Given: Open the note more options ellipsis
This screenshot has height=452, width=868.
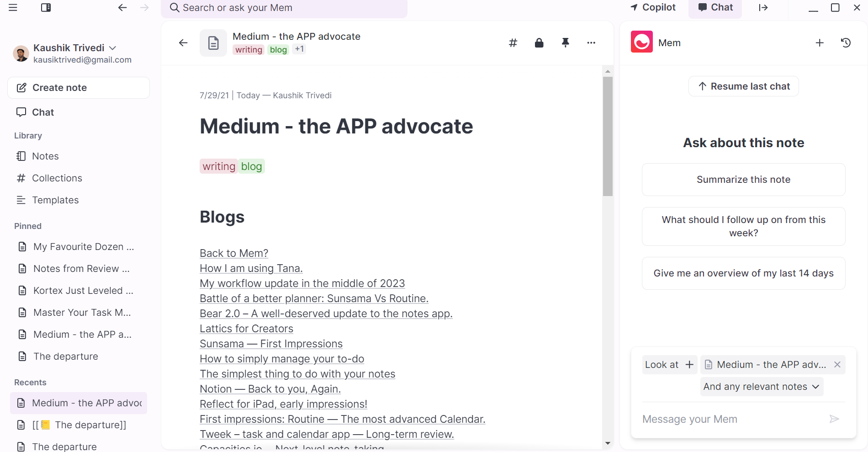Looking at the screenshot, I should pos(591,43).
